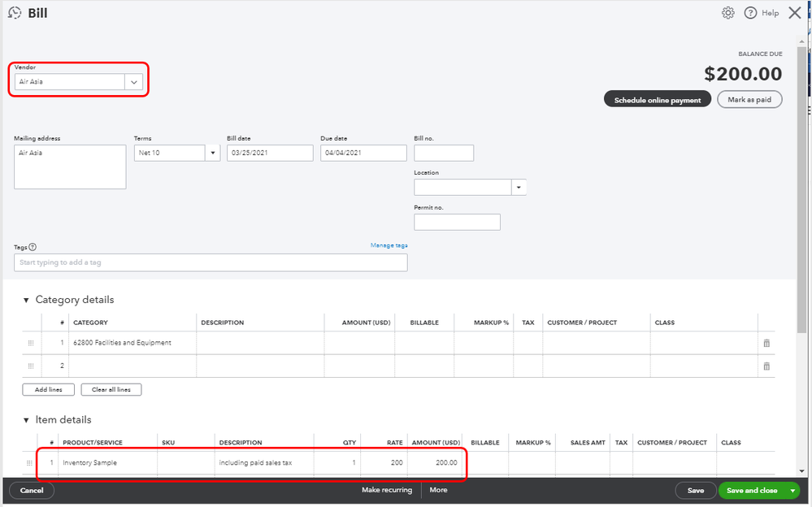Click Make recurring in footer
Image resolution: width=812 pixels, height=507 pixels.
coord(387,490)
